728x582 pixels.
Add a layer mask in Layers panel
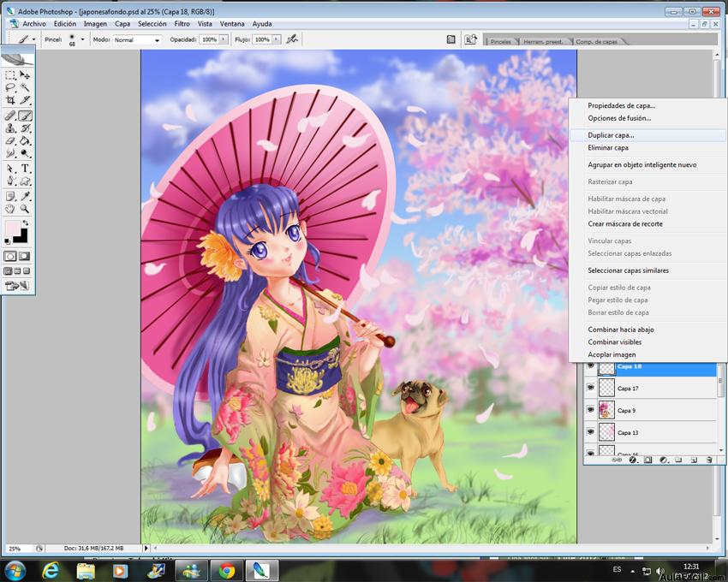pos(647,460)
